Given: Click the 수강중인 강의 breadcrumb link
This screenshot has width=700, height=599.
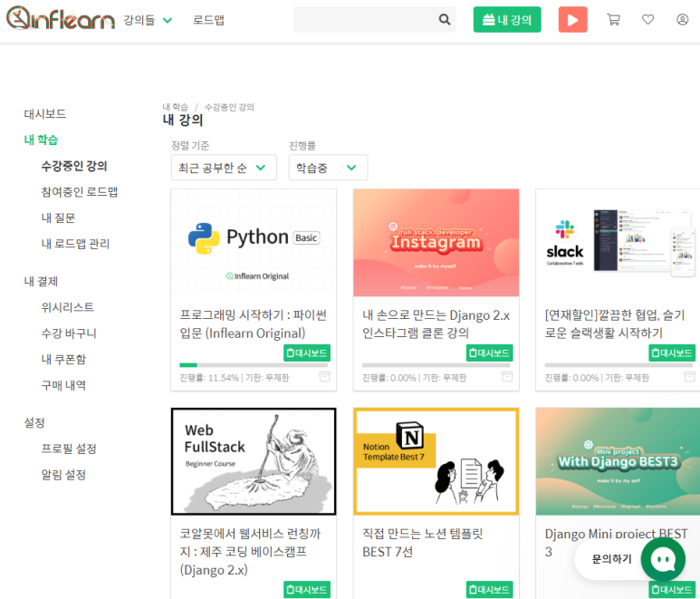Looking at the screenshot, I should point(229,107).
